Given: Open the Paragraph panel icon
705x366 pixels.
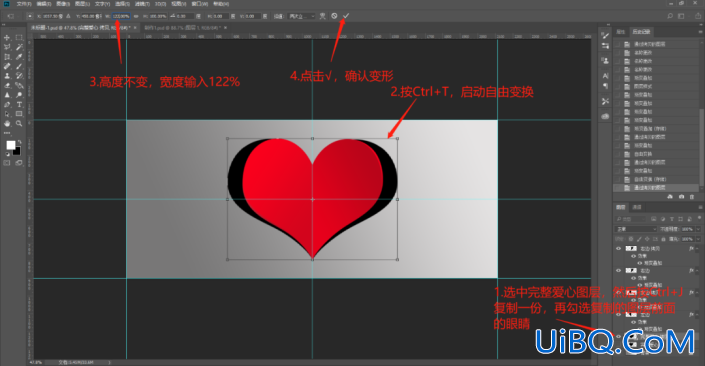Looking at the screenshot, I should tap(605, 85).
